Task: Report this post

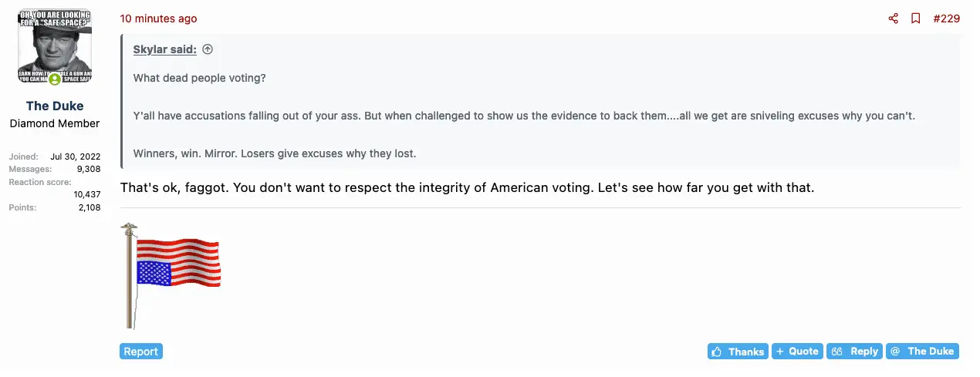Action: pyautogui.click(x=141, y=352)
